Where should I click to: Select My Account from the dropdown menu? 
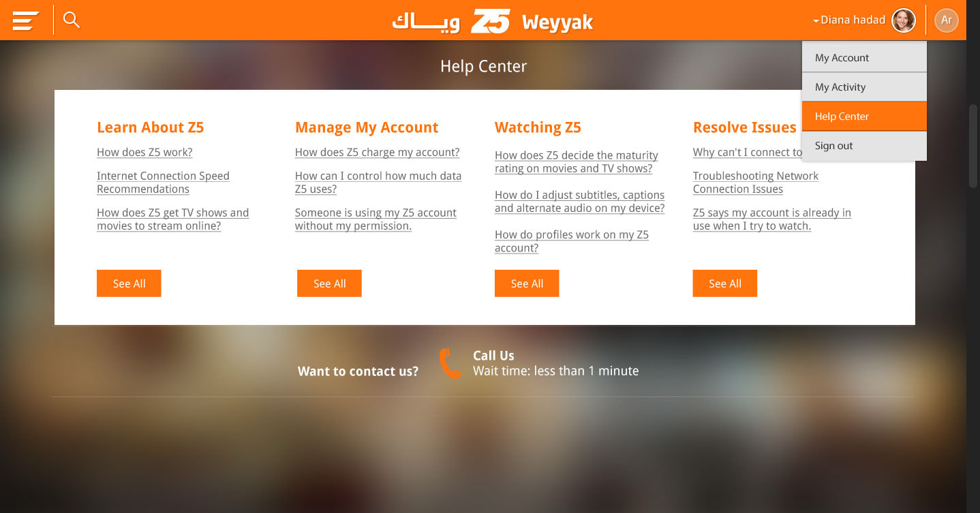coord(864,58)
